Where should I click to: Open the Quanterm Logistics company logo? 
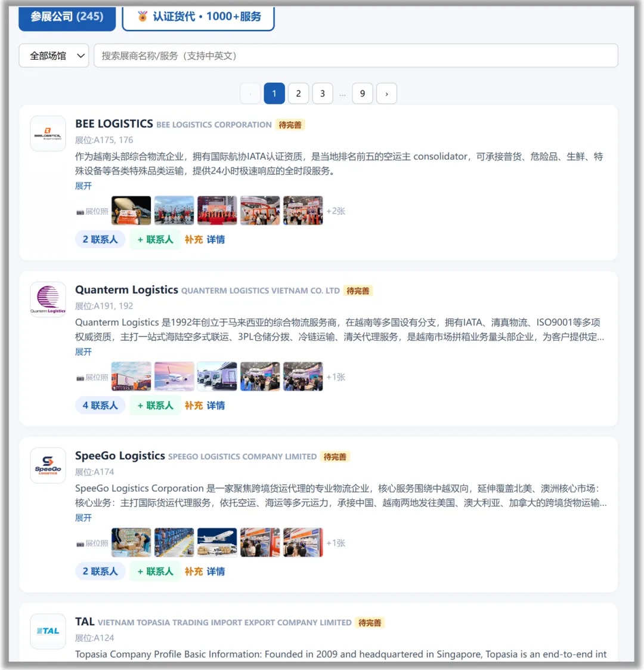pos(48,299)
